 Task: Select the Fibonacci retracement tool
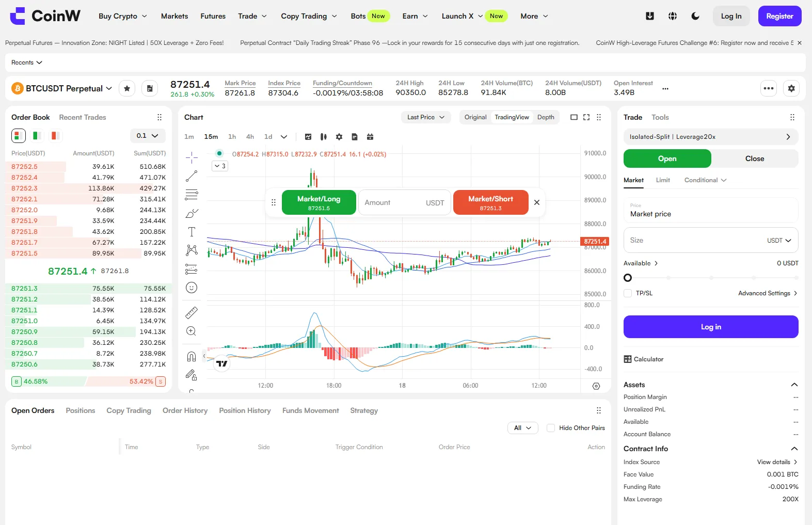coord(192,195)
